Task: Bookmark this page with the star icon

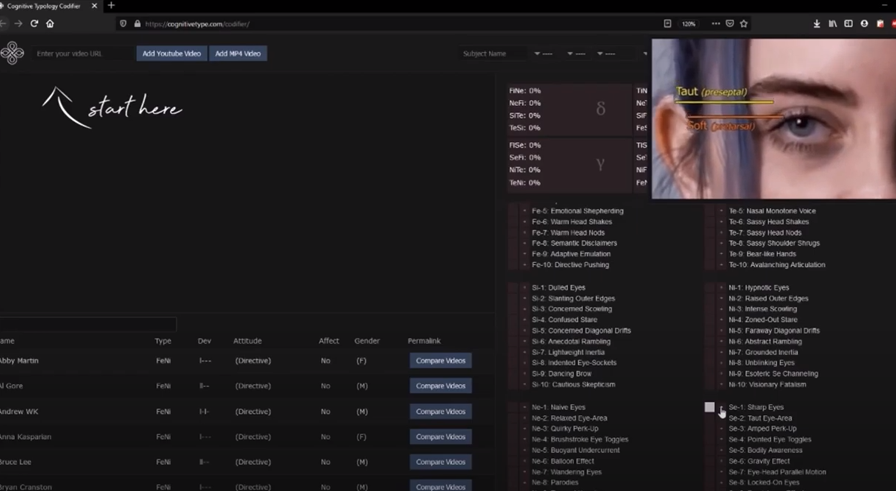Action: (743, 23)
